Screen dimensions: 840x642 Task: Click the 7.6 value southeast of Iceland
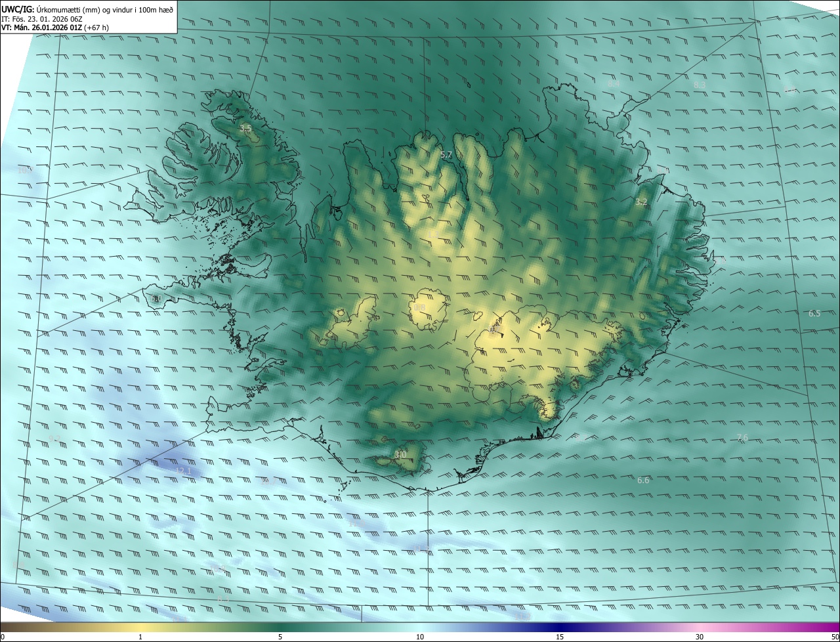pos(742,437)
